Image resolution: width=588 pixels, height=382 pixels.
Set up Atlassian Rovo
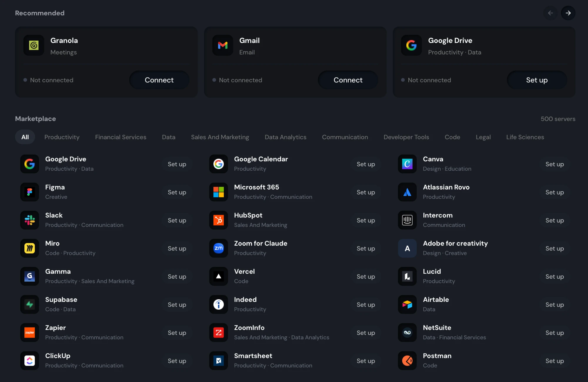point(554,192)
